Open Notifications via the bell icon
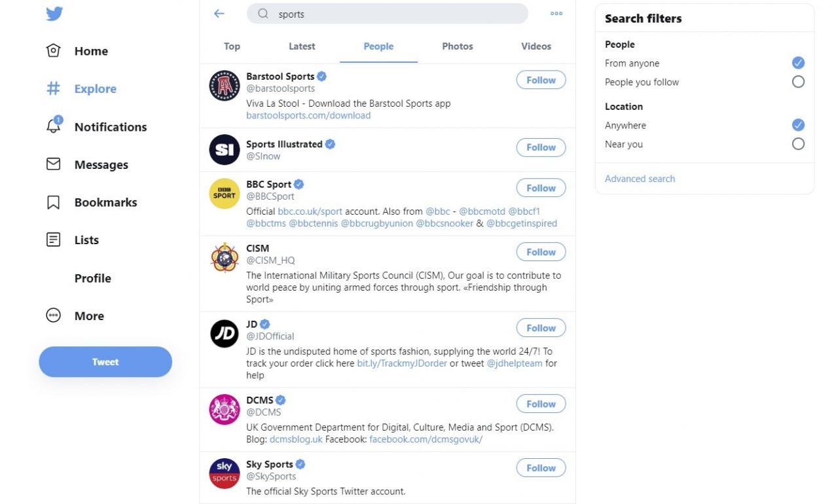This screenshot has height=504, width=838. click(x=54, y=126)
